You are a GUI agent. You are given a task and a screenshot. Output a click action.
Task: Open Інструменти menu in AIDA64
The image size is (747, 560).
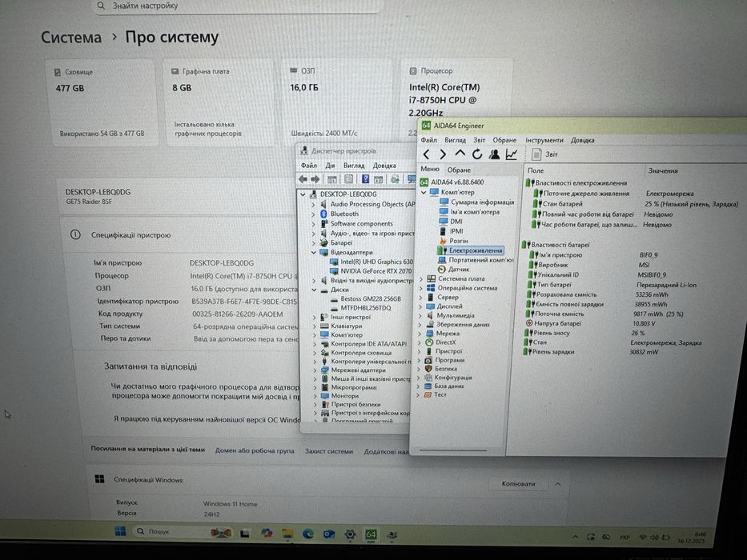click(x=544, y=140)
